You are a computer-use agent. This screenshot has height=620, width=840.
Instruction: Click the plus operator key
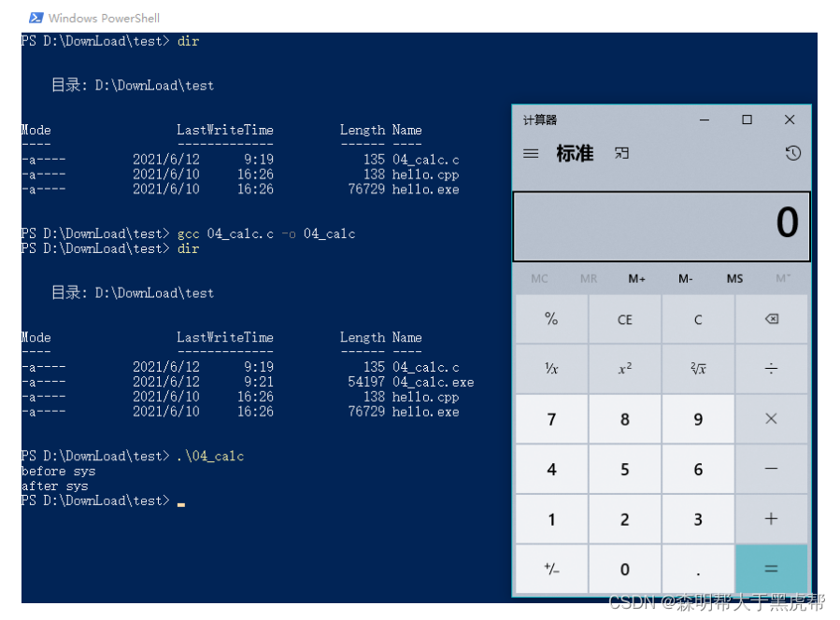[772, 519]
